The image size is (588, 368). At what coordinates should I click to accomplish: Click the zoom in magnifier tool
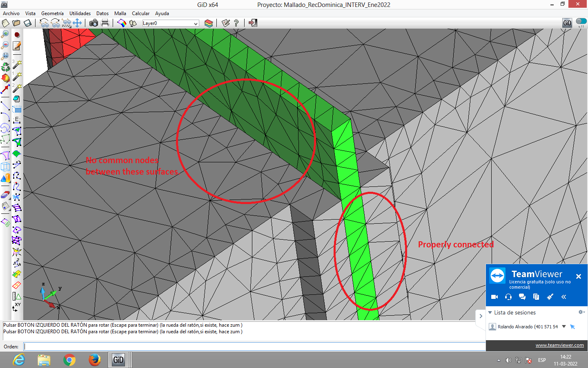tap(5, 34)
